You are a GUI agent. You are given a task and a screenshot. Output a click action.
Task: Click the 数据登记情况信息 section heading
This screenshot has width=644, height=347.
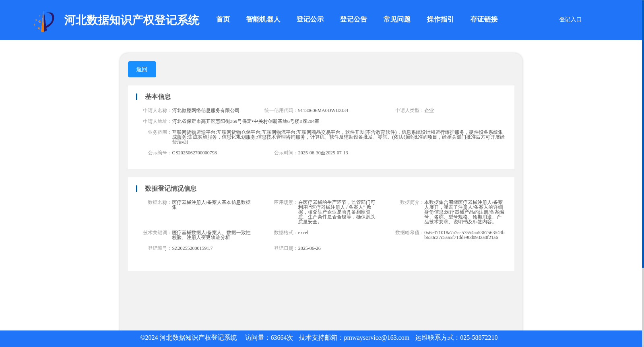pyautogui.click(x=171, y=189)
